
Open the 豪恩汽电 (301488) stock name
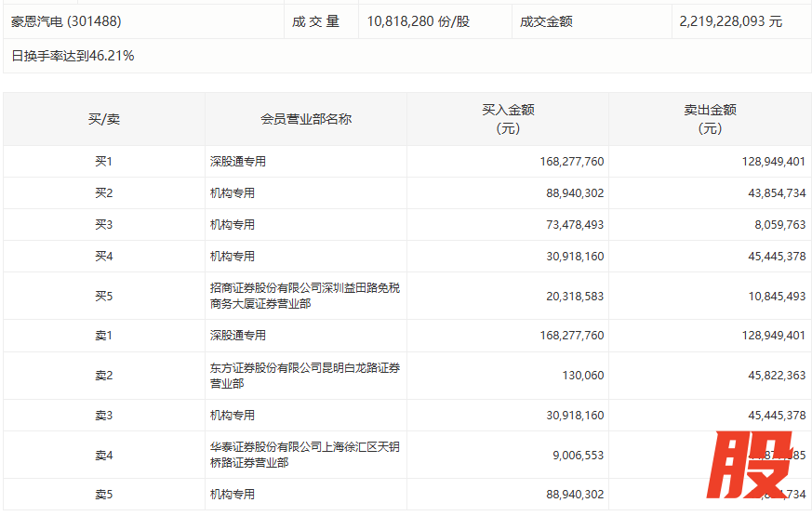click(66, 20)
